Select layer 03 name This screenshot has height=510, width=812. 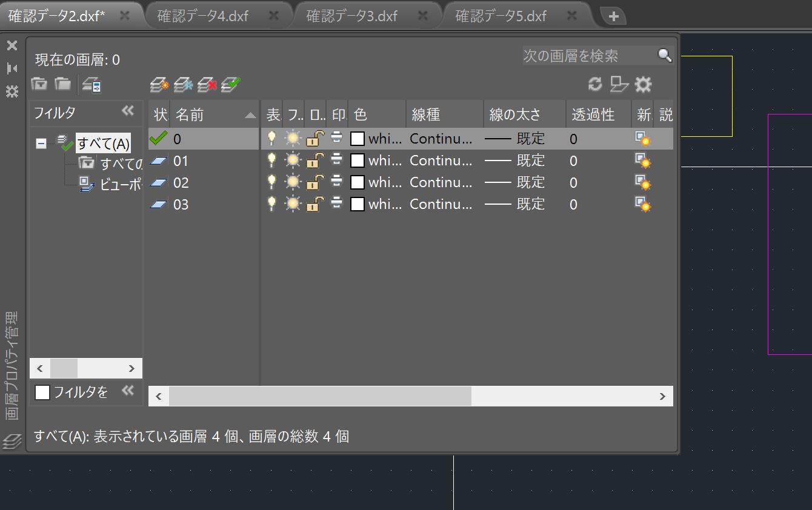(181, 205)
